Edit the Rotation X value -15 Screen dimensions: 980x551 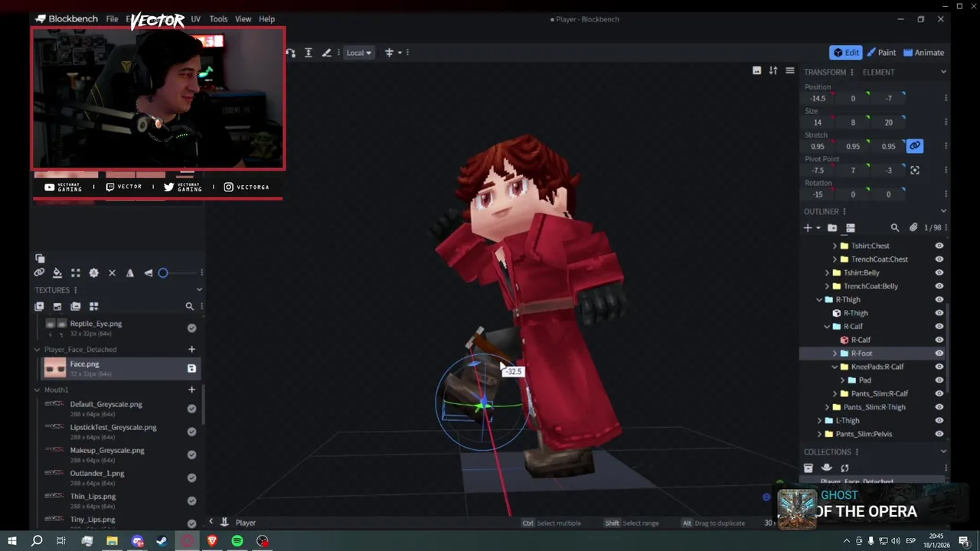click(x=818, y=194)
